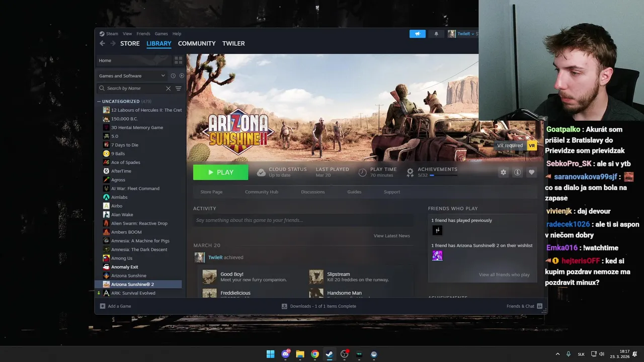
Task: Open Discord from Windows taskbar
Action: [286, 354]
